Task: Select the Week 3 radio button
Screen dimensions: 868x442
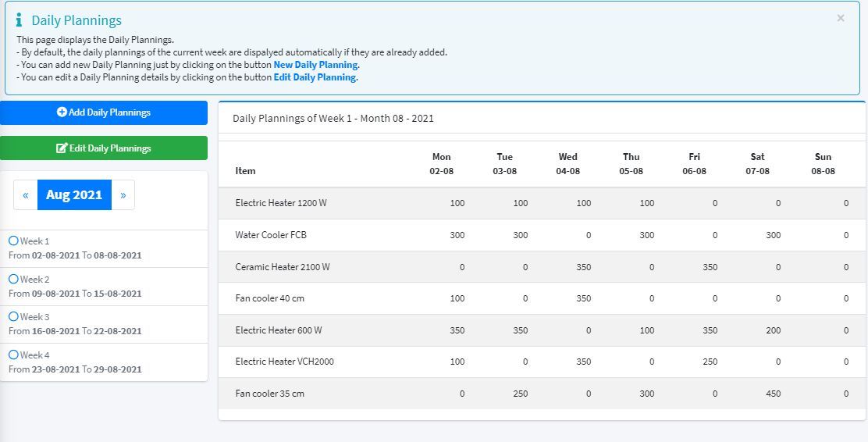Action: (x=13, y=316)
